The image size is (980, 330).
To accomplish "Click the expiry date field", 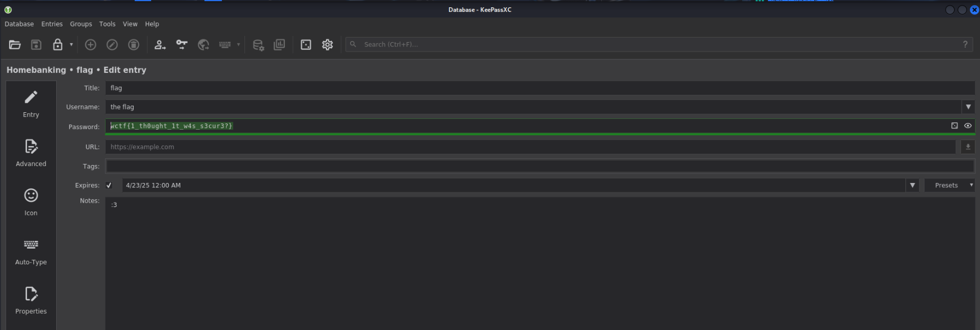I will [x=514, y=185].
